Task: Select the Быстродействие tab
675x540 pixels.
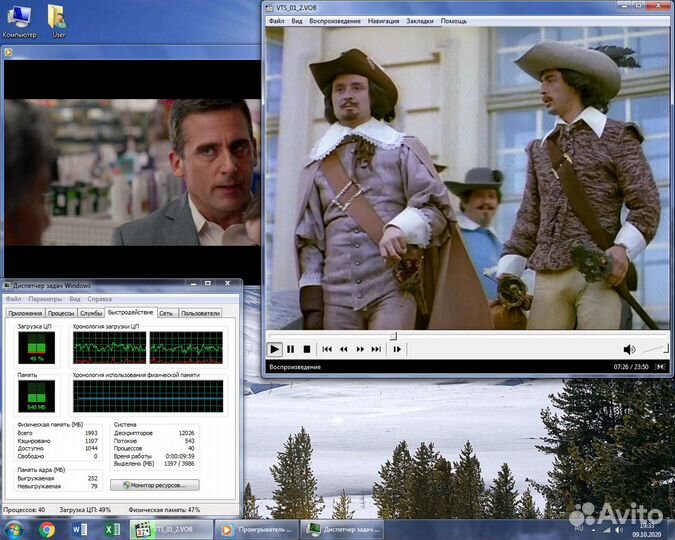Action: 130,312
